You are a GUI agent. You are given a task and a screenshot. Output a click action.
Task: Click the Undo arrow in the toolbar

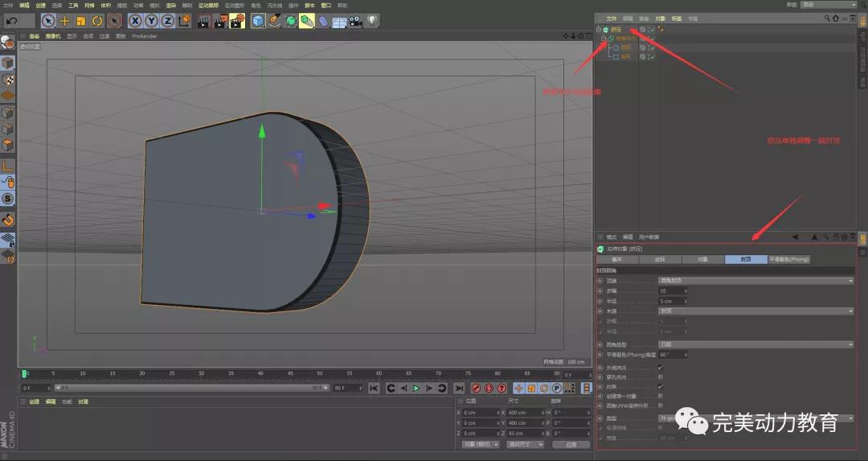pyautogui.click(x=12, y=21)
